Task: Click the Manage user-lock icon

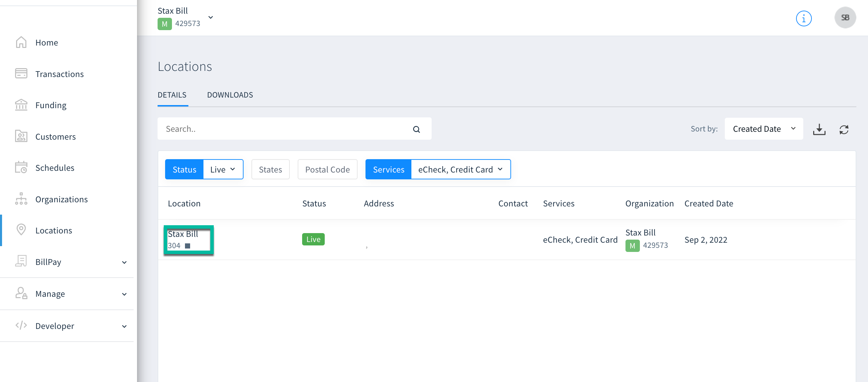Action: click(x=21, y=293)
